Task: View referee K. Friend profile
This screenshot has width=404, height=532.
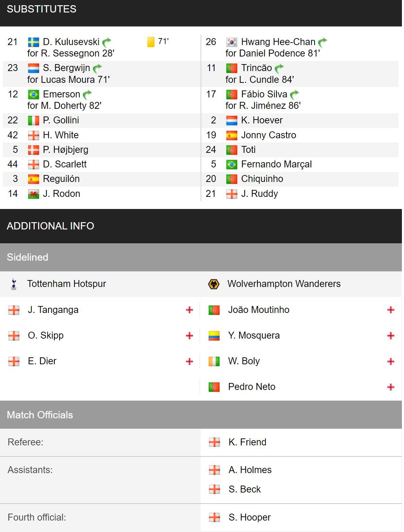Action: [247, 442]
